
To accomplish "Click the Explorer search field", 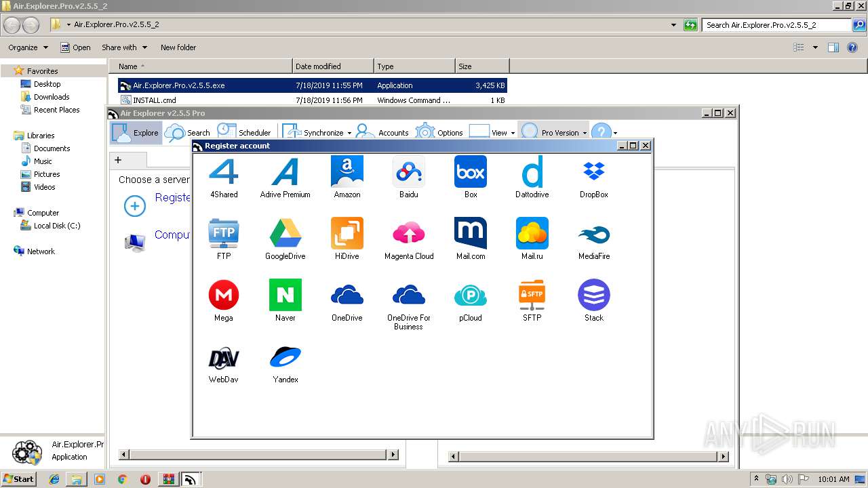I will [777, 25].
